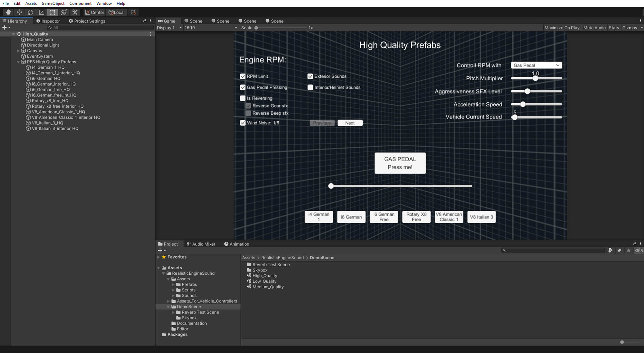Click the Pitch Multiplier slider handle
Screen dimensions: 644x353
(x=535, y=78)
